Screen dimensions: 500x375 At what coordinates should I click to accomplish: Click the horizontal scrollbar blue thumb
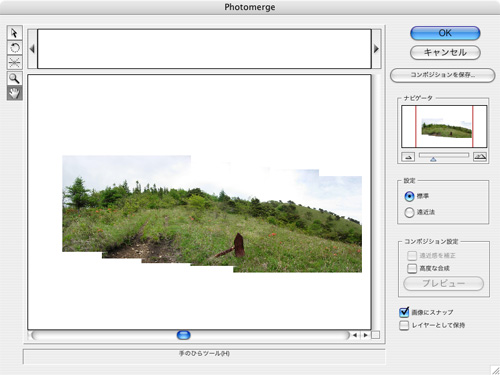point(183,335)
